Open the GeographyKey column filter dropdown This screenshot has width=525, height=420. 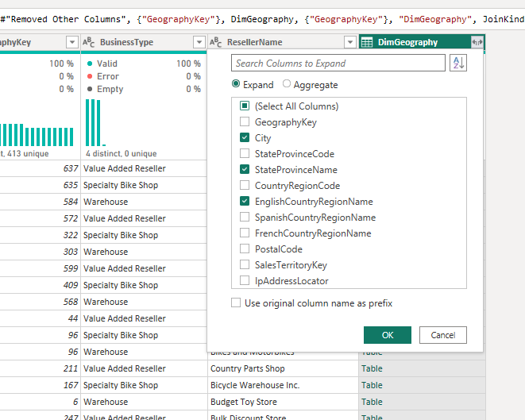[72, 42]
